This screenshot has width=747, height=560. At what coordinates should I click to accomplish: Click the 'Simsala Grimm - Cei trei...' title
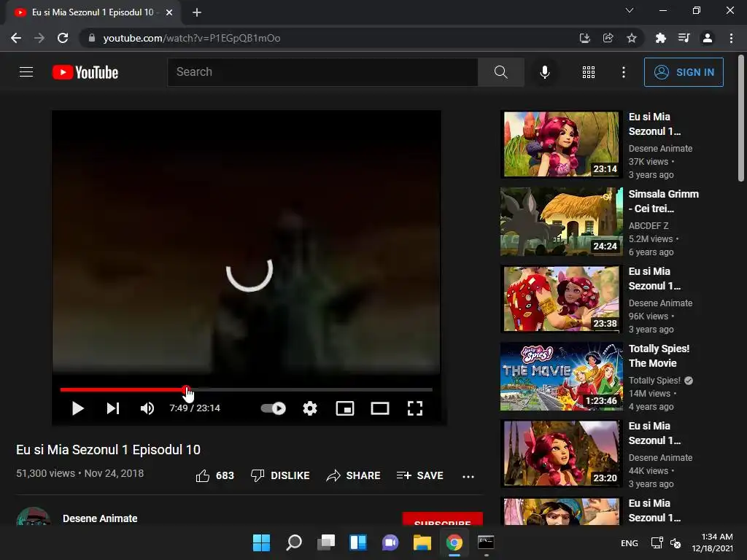(x=663, y=201)
